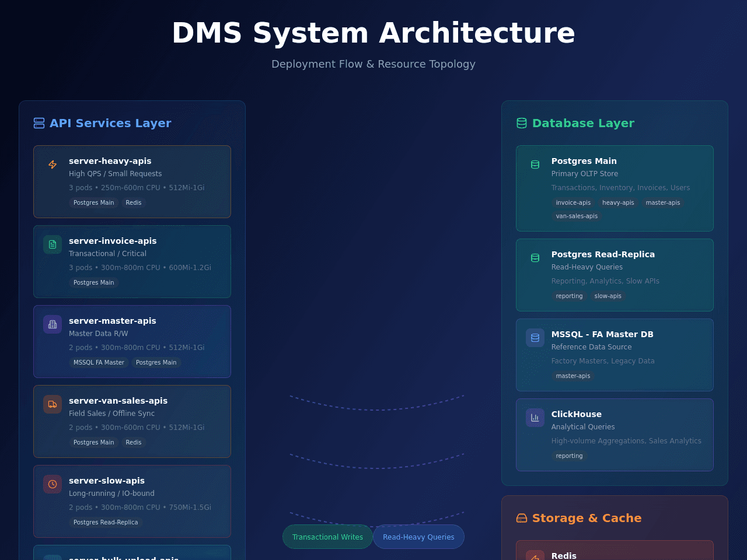Click the bar chart icon beside ClickHouse
This screenshot has height=560, width=747.
point(535,418)
